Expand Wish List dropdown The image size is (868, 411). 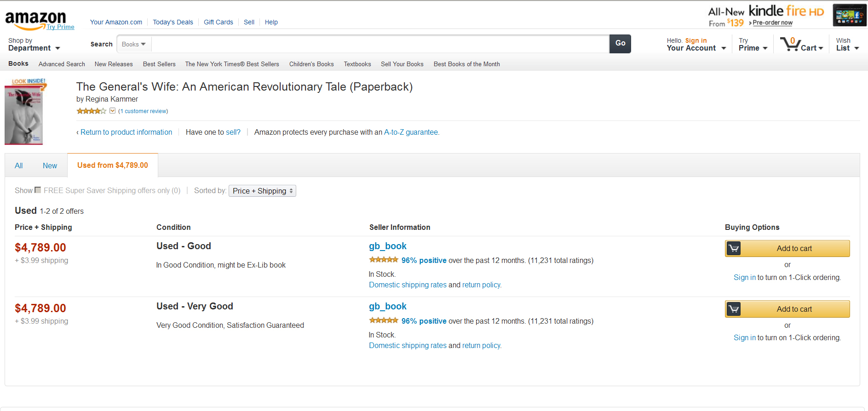[847, 45]
